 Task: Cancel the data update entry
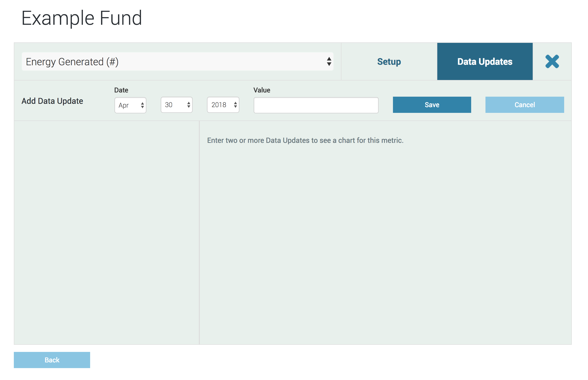coord(524,105)
